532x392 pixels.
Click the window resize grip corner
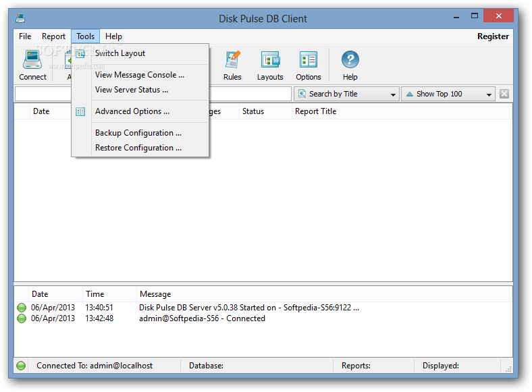pyautogui.click(x=508, y=369)
